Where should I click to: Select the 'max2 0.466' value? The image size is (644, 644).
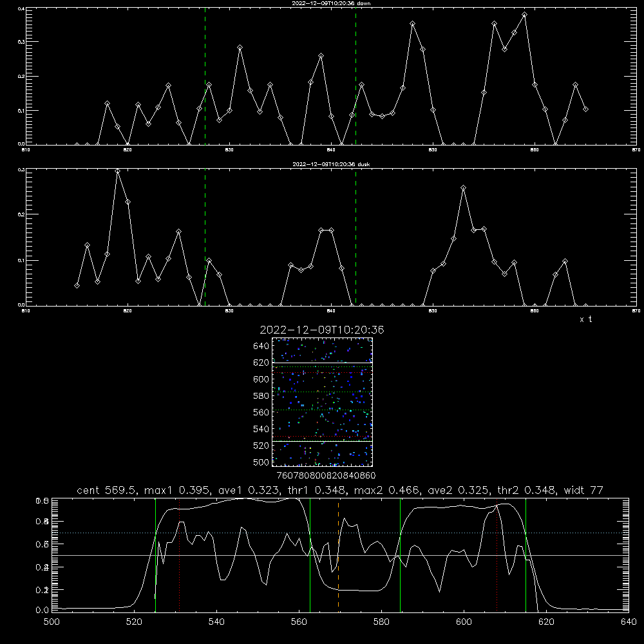coord(387,490)
